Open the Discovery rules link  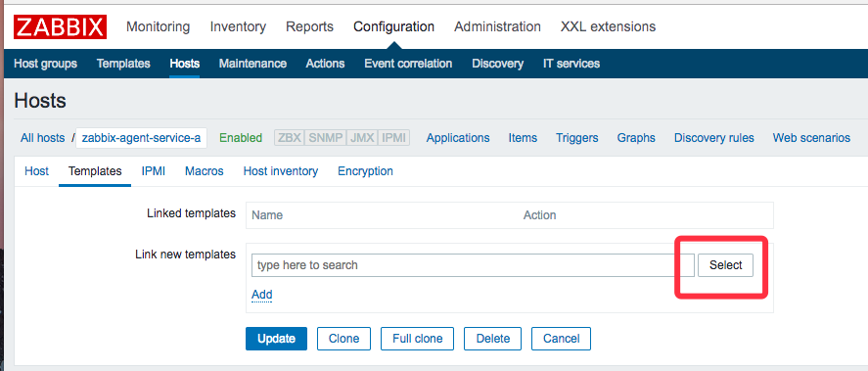point(714,138)
